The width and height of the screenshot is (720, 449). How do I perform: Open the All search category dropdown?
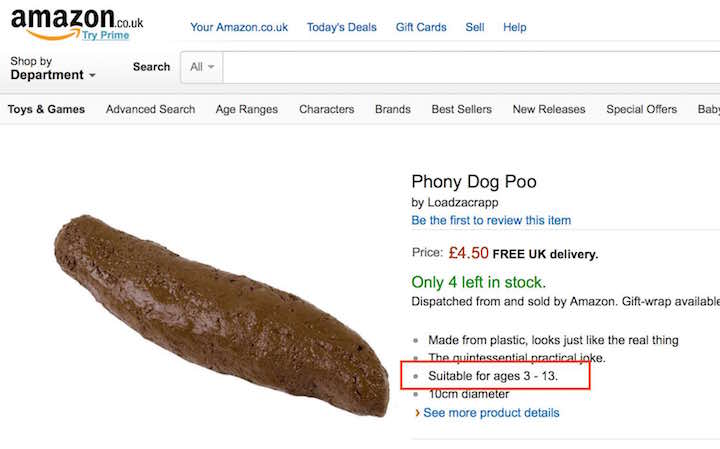[202, 67]
